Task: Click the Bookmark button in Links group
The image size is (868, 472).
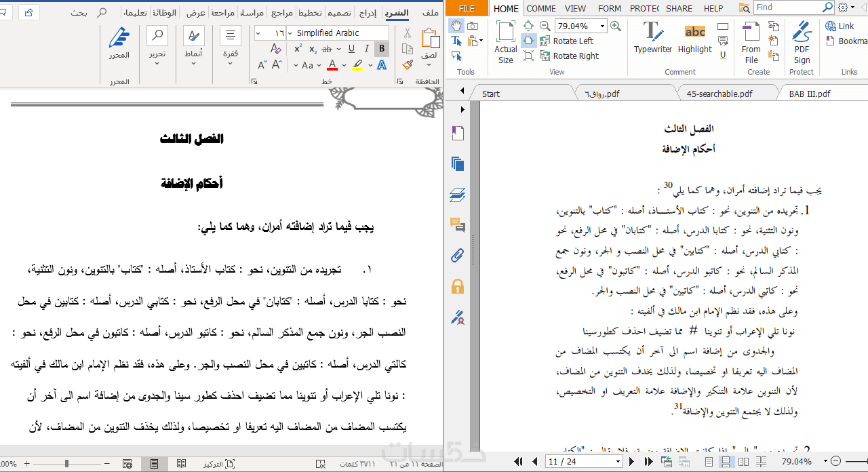Action: (x=848, y=41)
